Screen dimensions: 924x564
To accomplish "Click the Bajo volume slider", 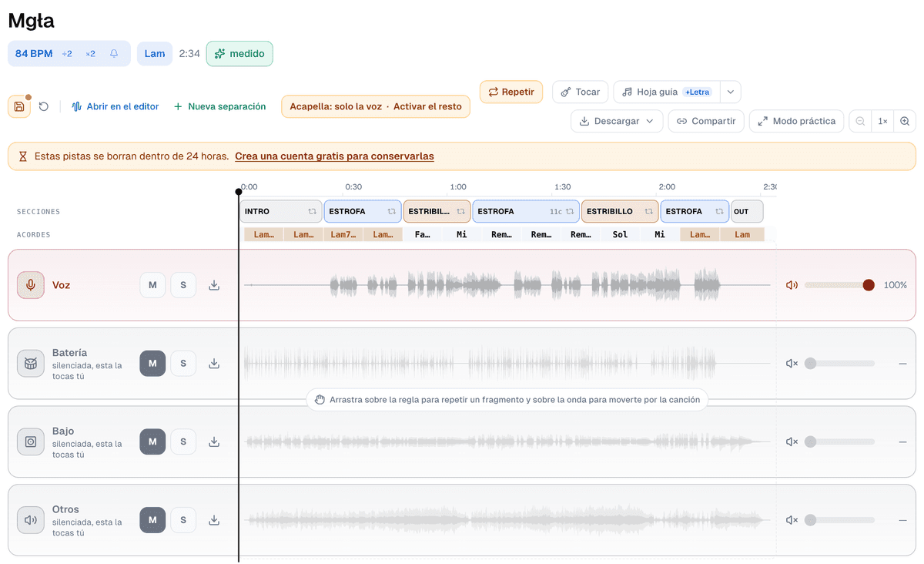I will pos(839,441).
